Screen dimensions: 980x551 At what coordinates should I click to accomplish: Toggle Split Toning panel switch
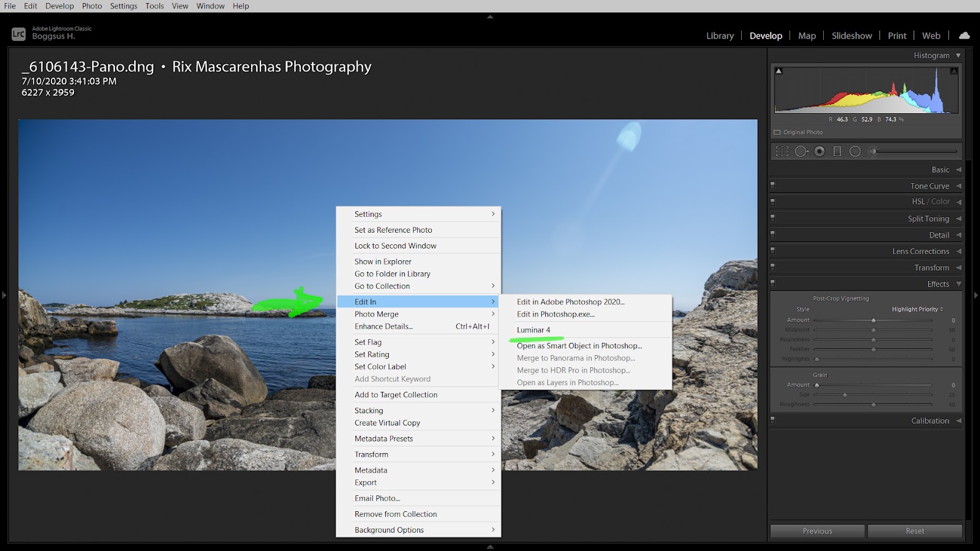pyautogui.click(x=772, y=218)
